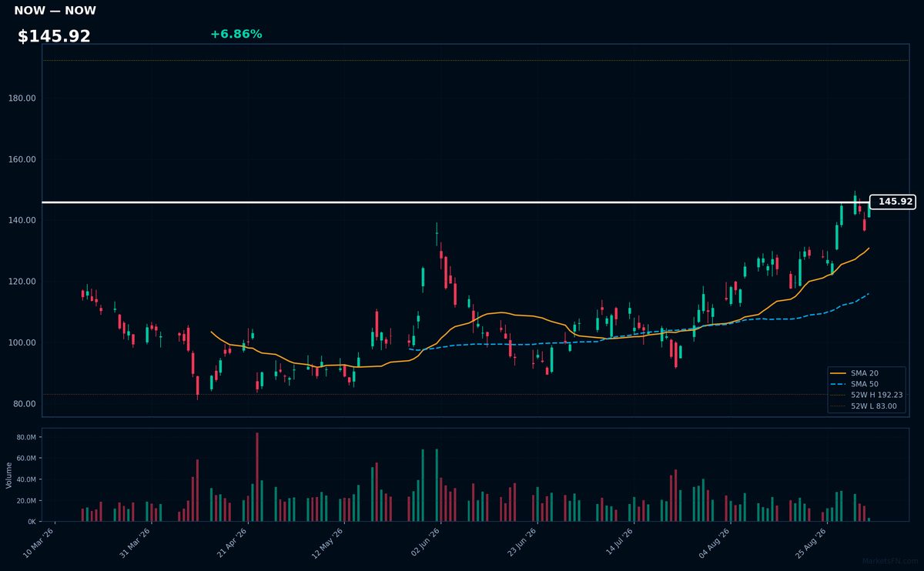Click the +6.86% change value

coord(236,34)
